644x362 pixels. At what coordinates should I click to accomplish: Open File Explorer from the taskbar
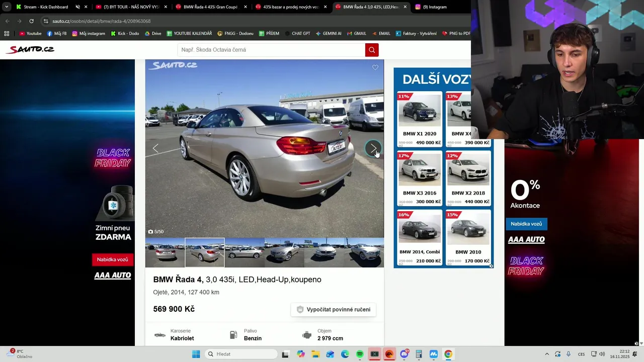tap(315, 354)
